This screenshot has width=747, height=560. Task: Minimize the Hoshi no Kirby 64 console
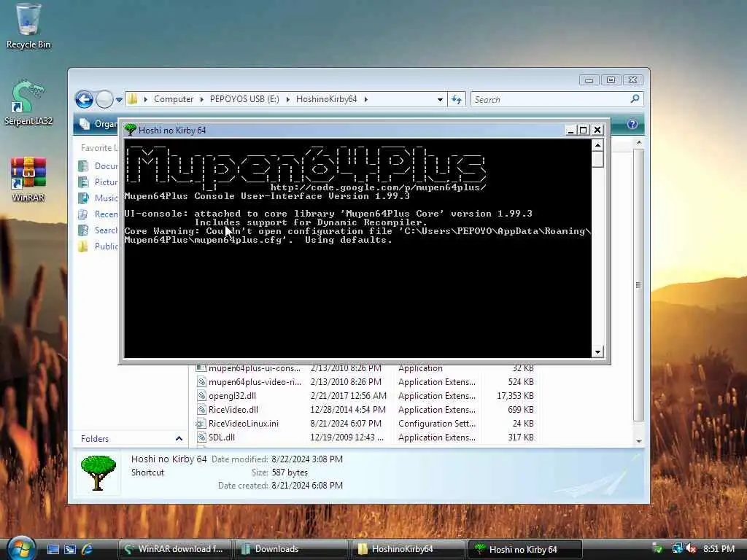(x=570, y=130)
